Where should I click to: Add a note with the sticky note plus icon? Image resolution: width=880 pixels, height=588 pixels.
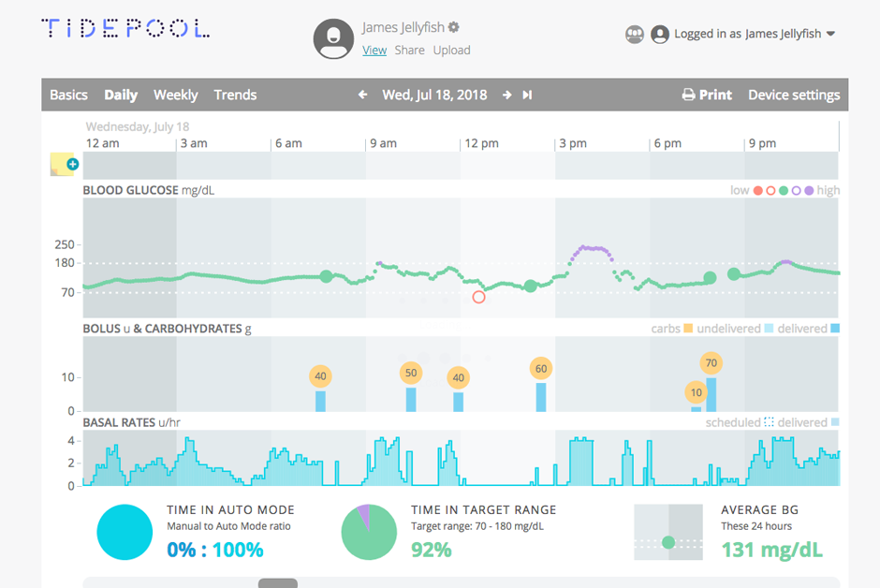[66, 163]
